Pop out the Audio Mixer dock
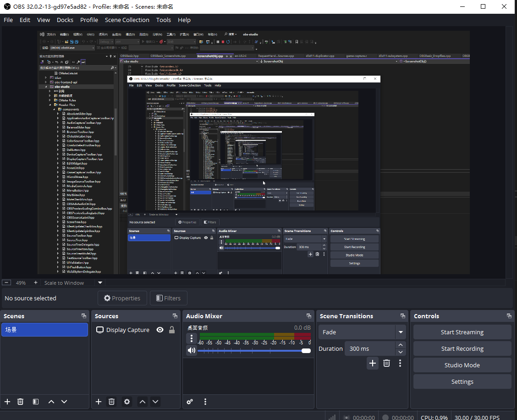The height and width of the screenshot is (420, 517). [309, 316]
